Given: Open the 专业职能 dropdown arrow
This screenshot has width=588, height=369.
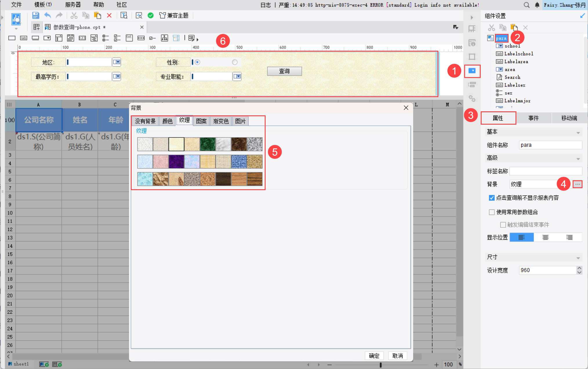Looking at the screenshot, I should pyautogui.click(x=237, y=77).
